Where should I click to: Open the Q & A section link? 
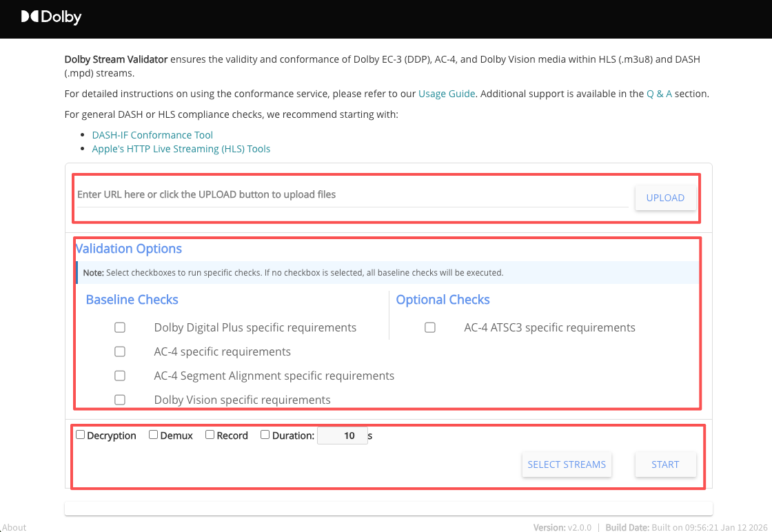pos(659,94)
